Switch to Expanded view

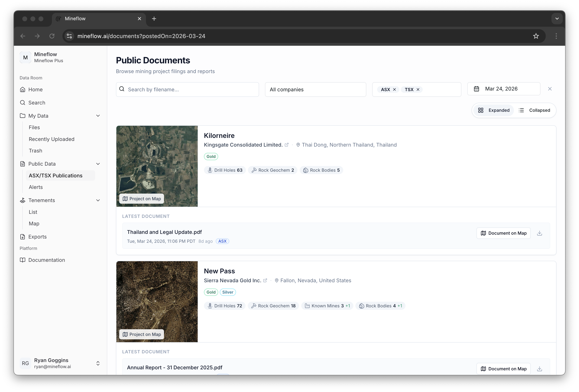494,110
